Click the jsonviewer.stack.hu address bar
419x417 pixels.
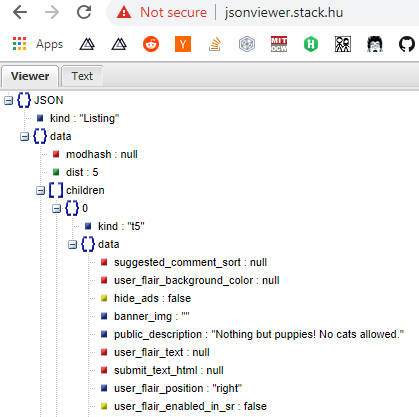click(x=284, y=13)
